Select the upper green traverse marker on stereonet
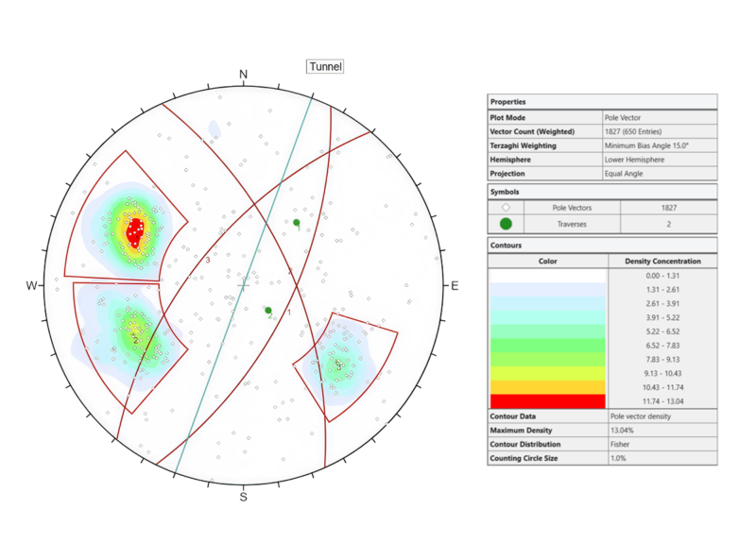This screenshot has height=560, width=756. coord(297,223)
